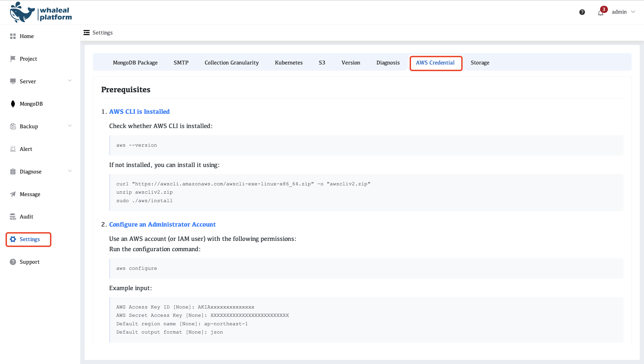Click the AWS CLI is Installed link
The width and height of the screenshot is (644, 364).
coord(139,112)
